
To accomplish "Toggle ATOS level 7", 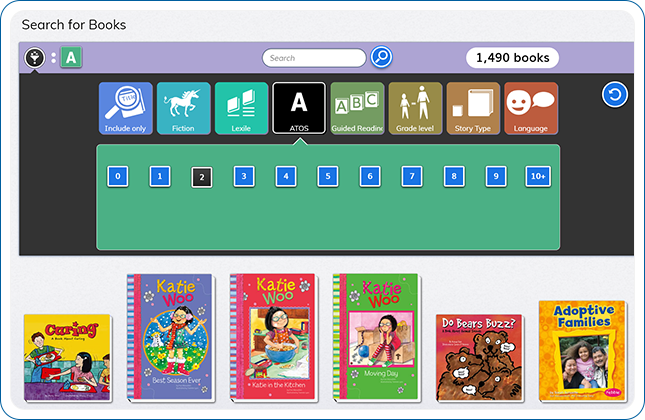I will pyautogui.click(x=412, y=176).
